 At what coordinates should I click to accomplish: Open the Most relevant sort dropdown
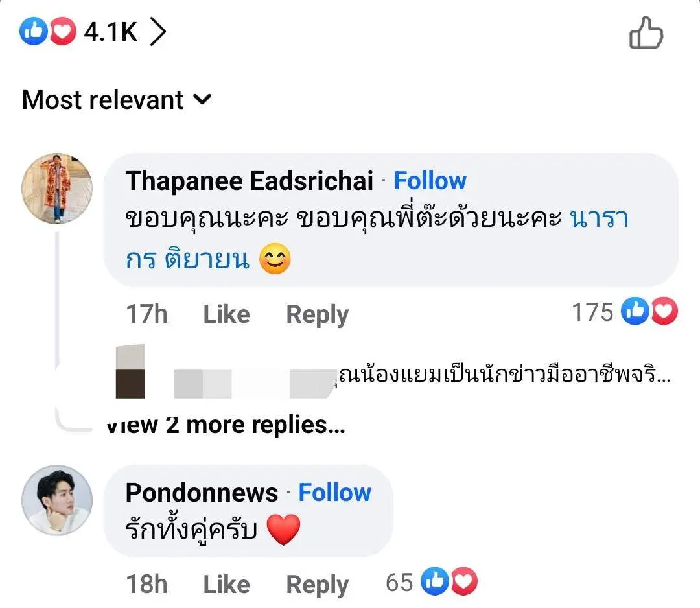pyautogui.click(x=117, y=100)
